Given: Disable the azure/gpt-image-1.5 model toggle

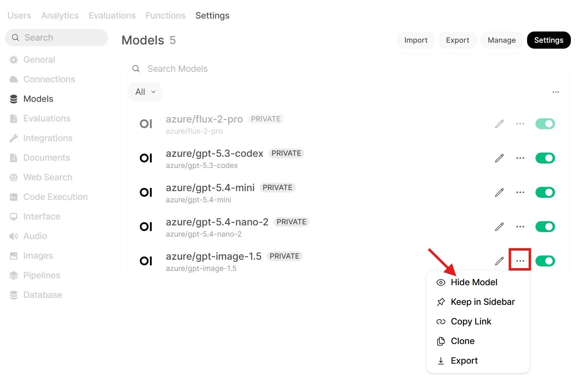Looking at the screenshot, I should pyautogui.click(x=545, y=261).
